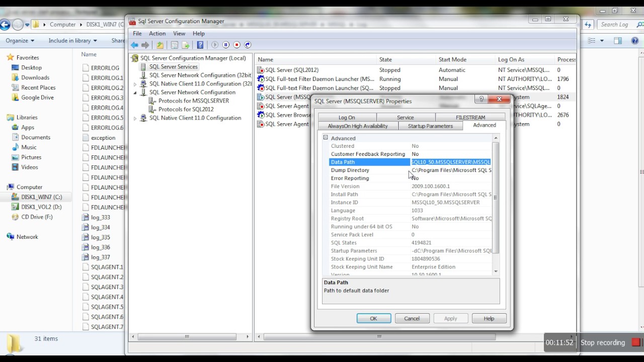644x362 pixels.
Task: Open the view options dropdown arrow in Explorer
Action: coord(601,41)
